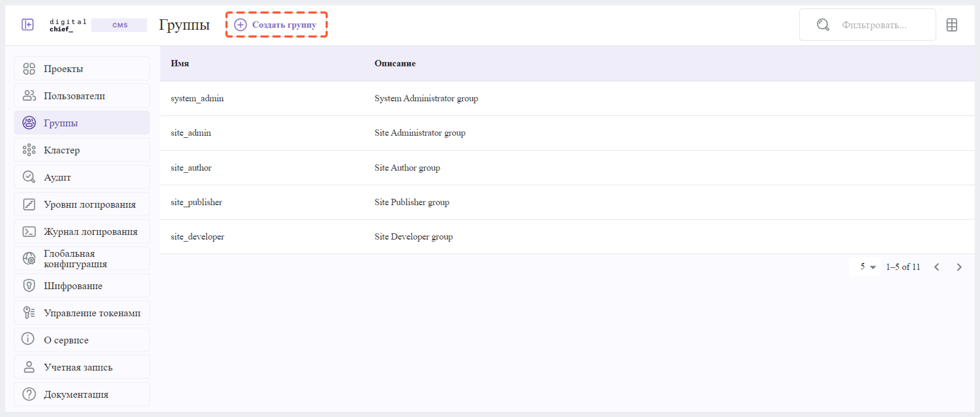The image size is (980, 417).
Task: Sort by the Имя column header
Action: pos(180,64)
